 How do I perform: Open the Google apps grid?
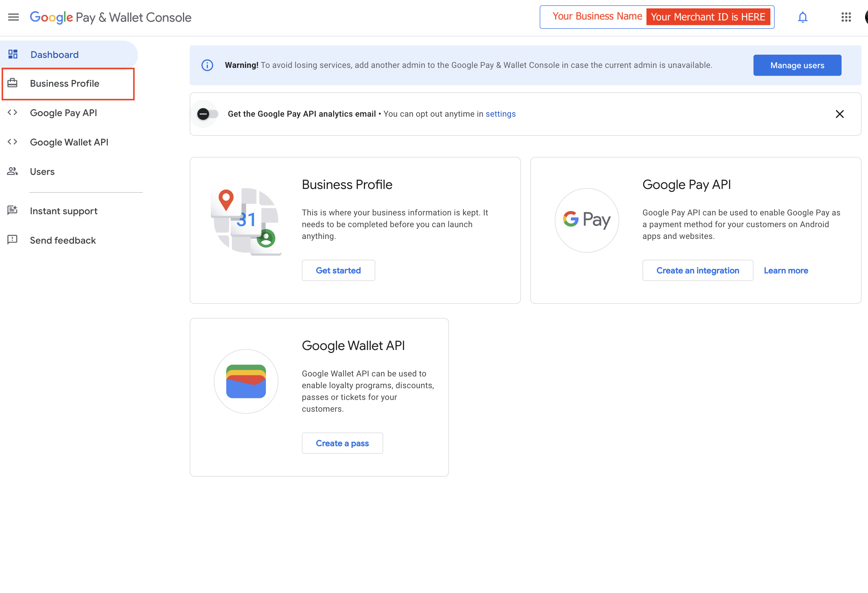click(x=846, y=17)
